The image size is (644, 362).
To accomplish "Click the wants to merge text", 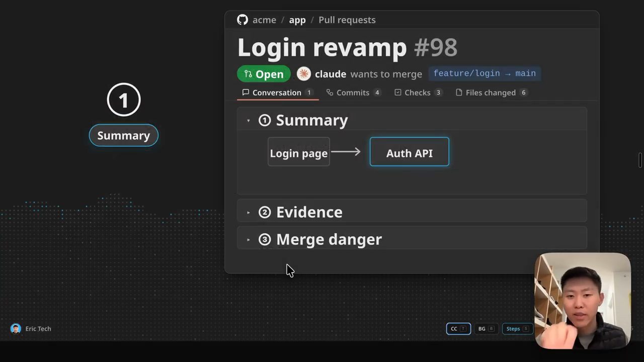I will (x=386, y=74).
